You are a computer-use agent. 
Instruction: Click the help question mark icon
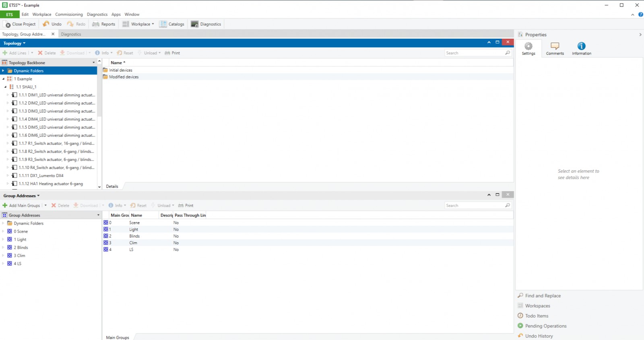[640, 14]
